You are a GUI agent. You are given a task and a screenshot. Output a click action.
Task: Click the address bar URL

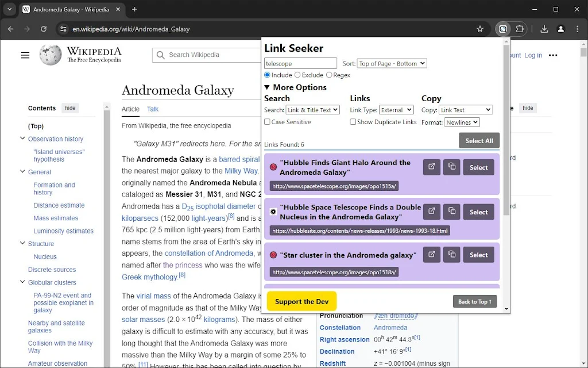click(x=131, y=29)
